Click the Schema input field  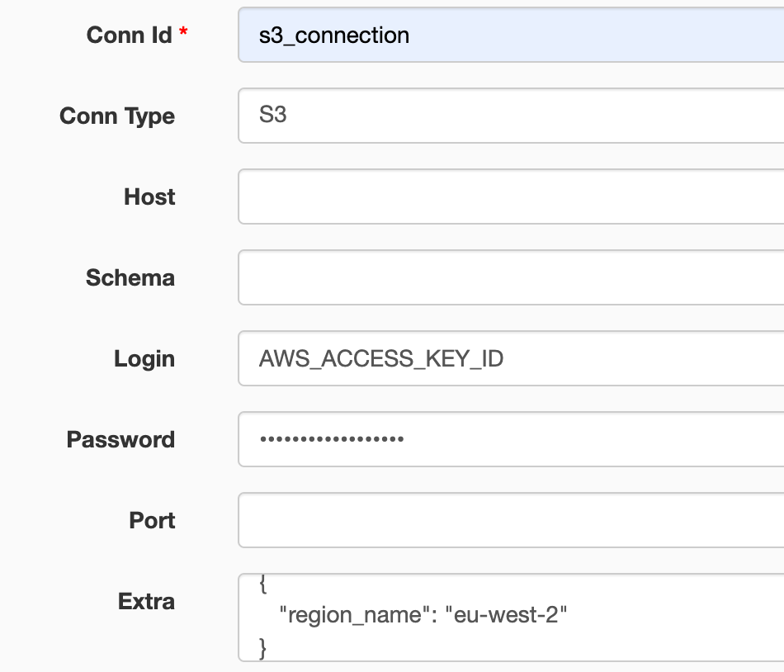click(x=495, y=277)
